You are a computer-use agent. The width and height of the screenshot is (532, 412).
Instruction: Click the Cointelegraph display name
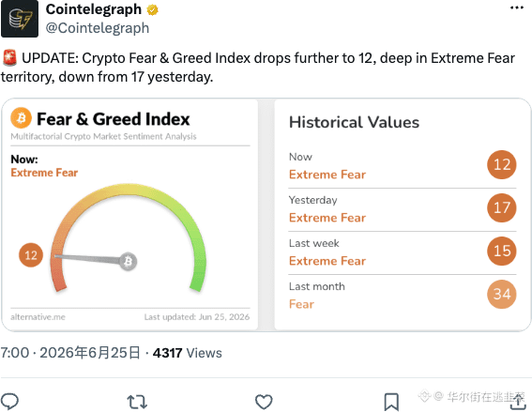coord(94,9)
